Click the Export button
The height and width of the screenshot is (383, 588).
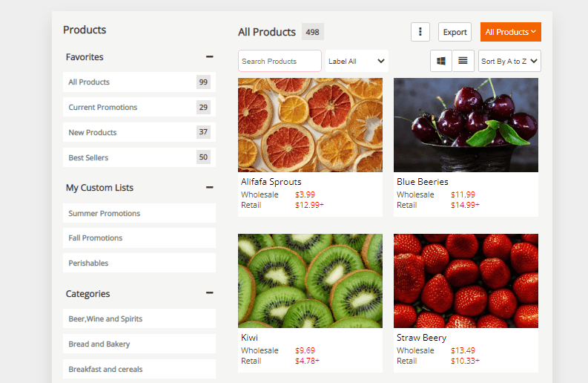(455, 32)
